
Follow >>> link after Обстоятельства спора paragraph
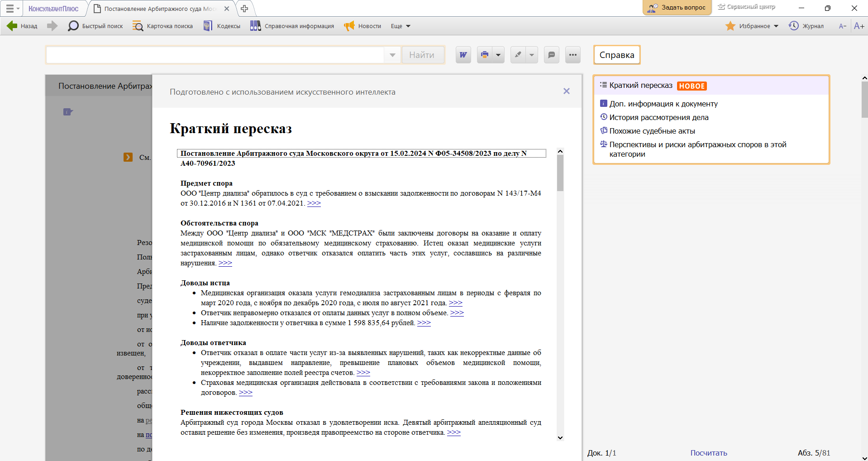click(x=225, y=263)
